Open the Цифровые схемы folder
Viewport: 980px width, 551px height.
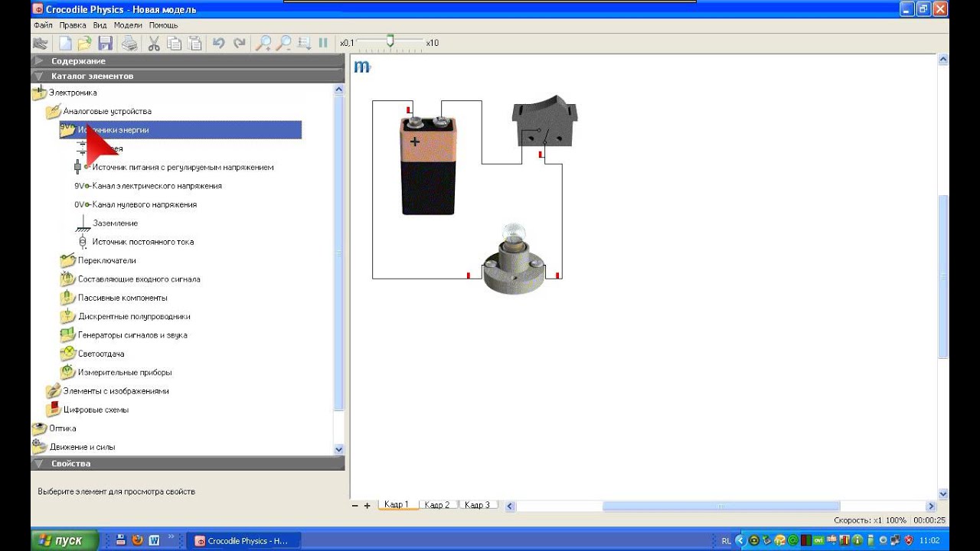[x=96, y=410]
